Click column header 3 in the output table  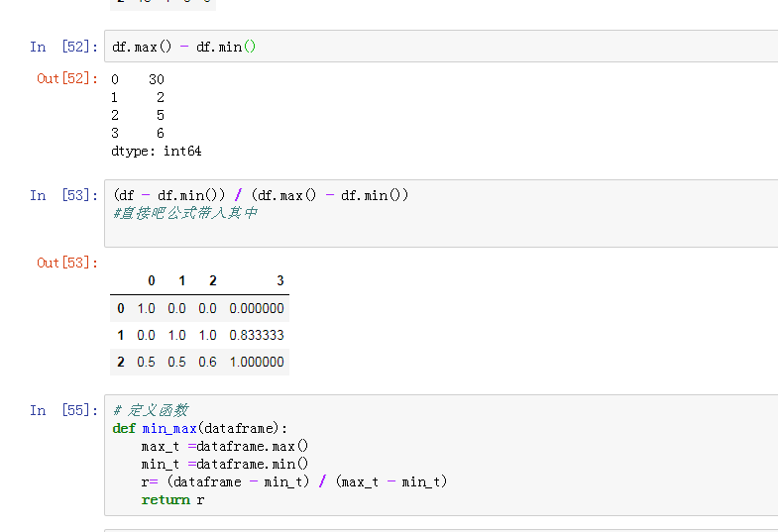click(279, 281)
